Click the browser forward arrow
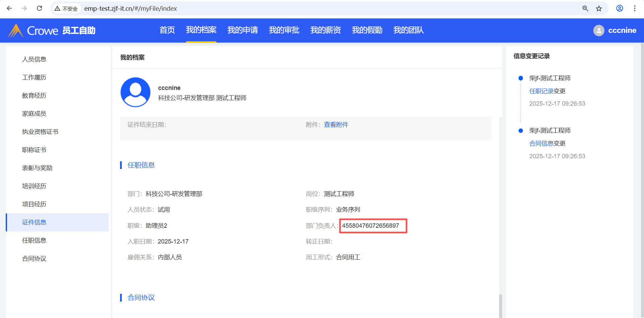Screen dimensions: 644x318 pyautogui.click(x=24, y=8)
